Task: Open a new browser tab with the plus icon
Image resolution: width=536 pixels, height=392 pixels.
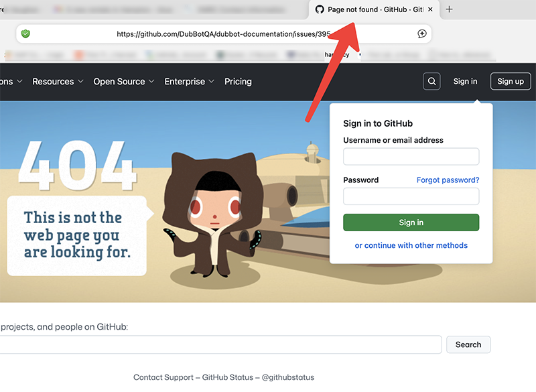Action: tap(449, 10)
